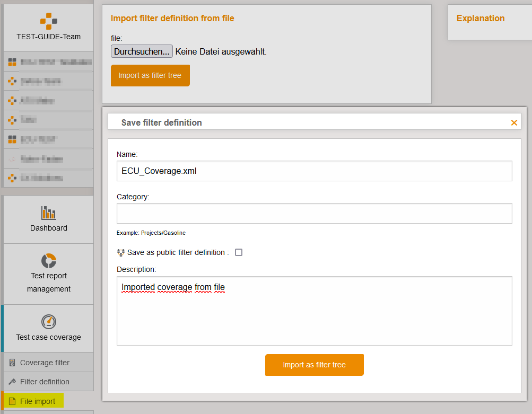Click into the empty Category field
This screenshot has height=414, width=532.
pos(314,213)
